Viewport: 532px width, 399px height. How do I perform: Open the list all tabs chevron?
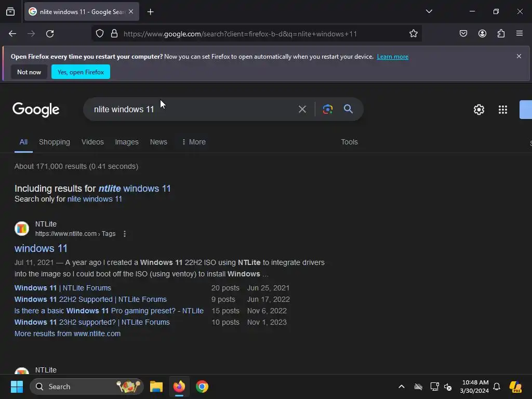429,11
